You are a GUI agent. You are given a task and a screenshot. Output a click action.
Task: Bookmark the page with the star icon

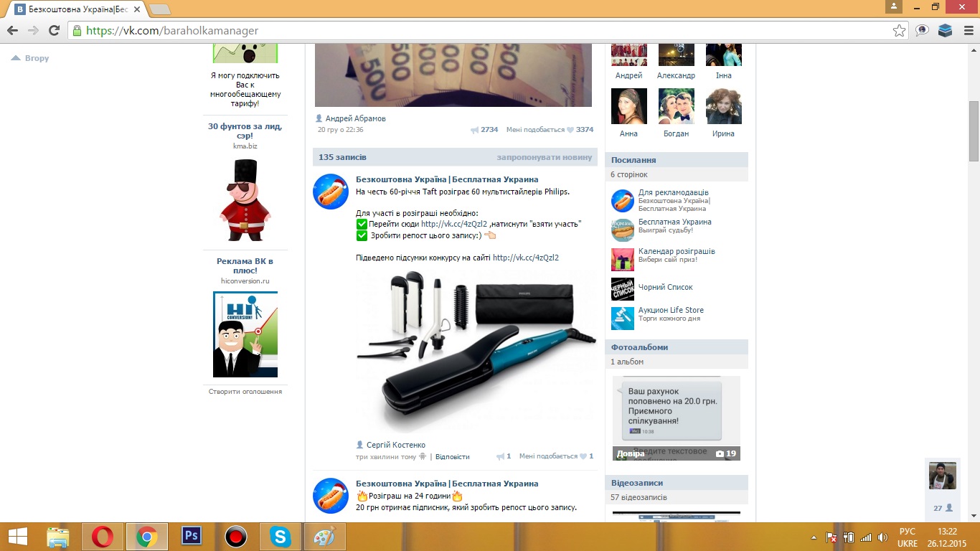click(x=899, y=31)
